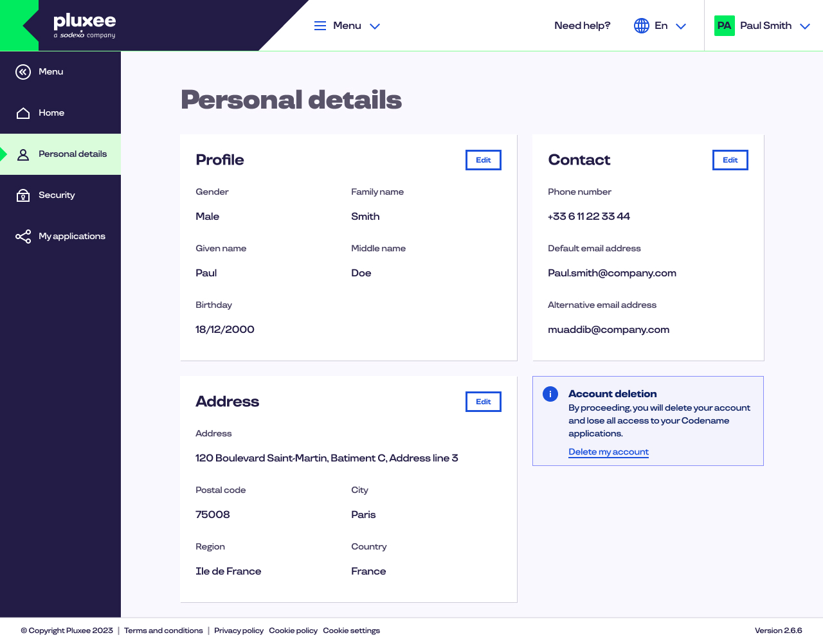Open the Need help? link
This screenshot has width=823, height=644.
582,26
